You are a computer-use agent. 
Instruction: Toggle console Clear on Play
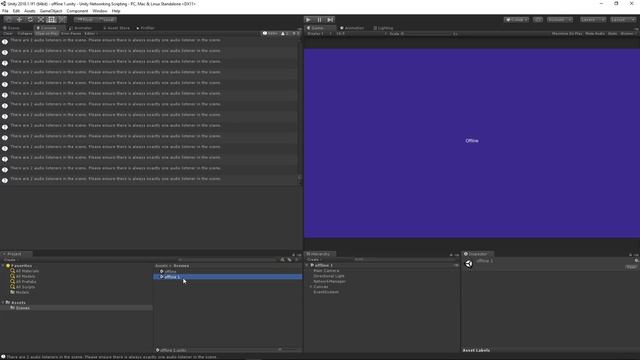point(47,33)
